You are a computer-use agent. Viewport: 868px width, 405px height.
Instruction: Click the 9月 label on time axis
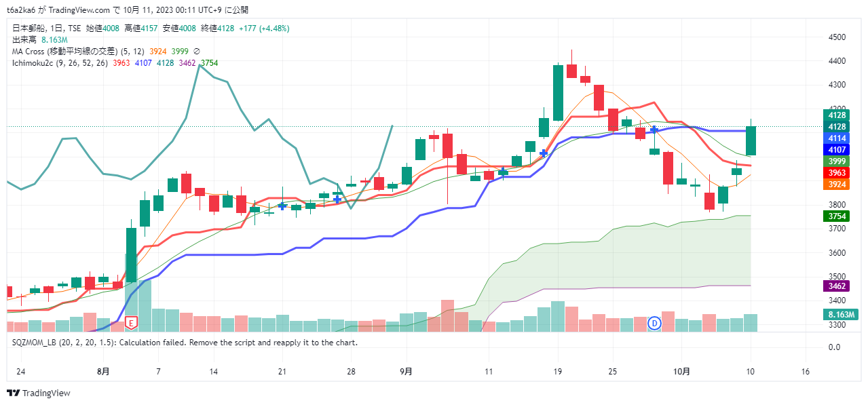[407, 372]
